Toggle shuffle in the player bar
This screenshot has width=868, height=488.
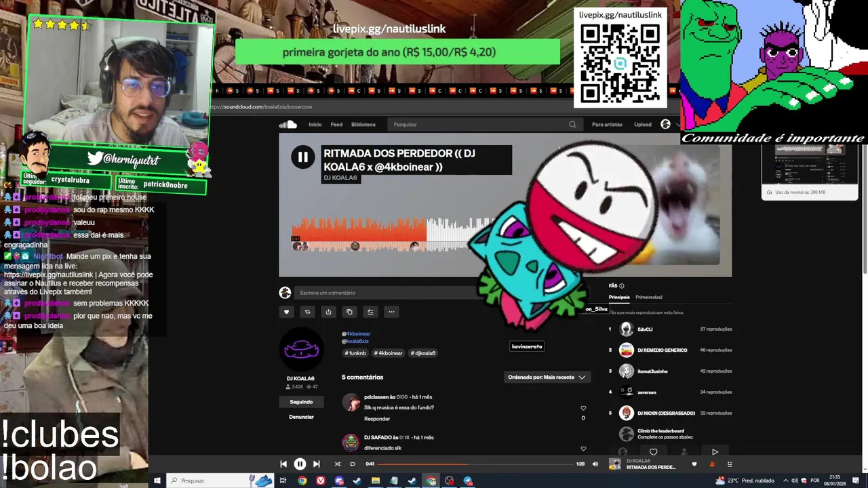pos(337,464)
